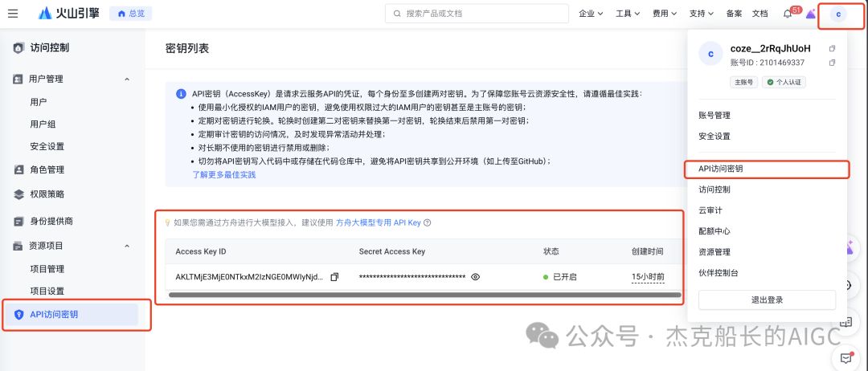Click the 了解更多最佳实践 link
The width and height of the screenshot is (868, 371).
click(x=223, y=175)
